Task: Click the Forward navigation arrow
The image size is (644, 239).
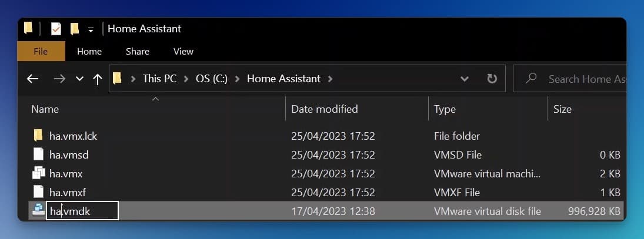Action: click(59, 79)
